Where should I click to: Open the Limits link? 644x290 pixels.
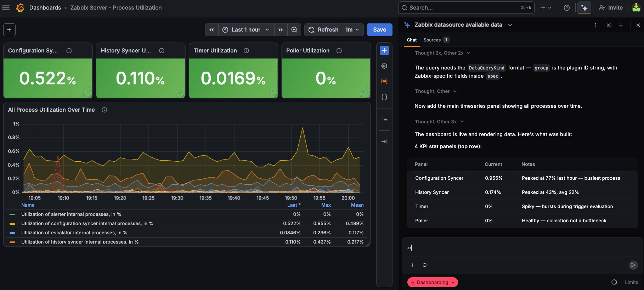(x=631, y=283)
